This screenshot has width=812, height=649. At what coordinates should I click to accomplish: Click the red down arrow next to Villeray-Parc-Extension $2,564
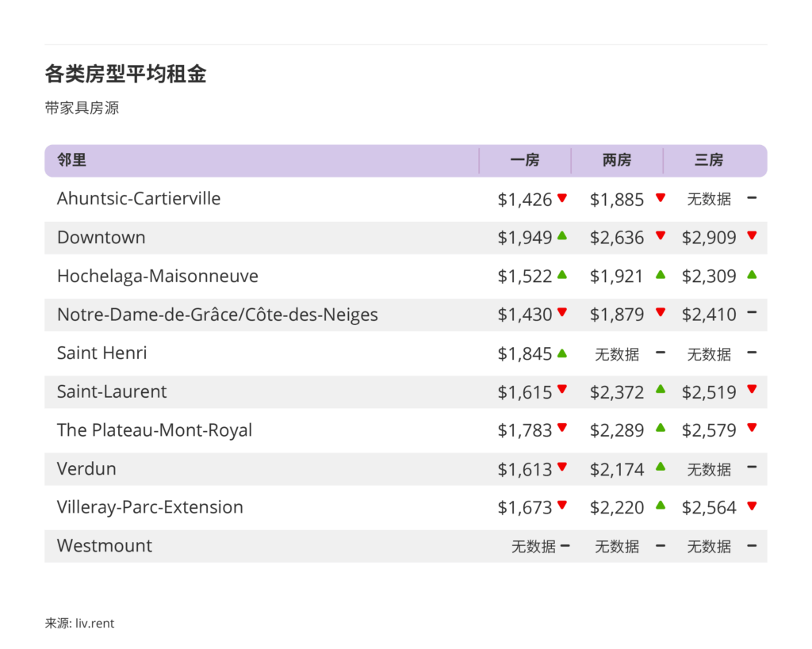[752, 508]
